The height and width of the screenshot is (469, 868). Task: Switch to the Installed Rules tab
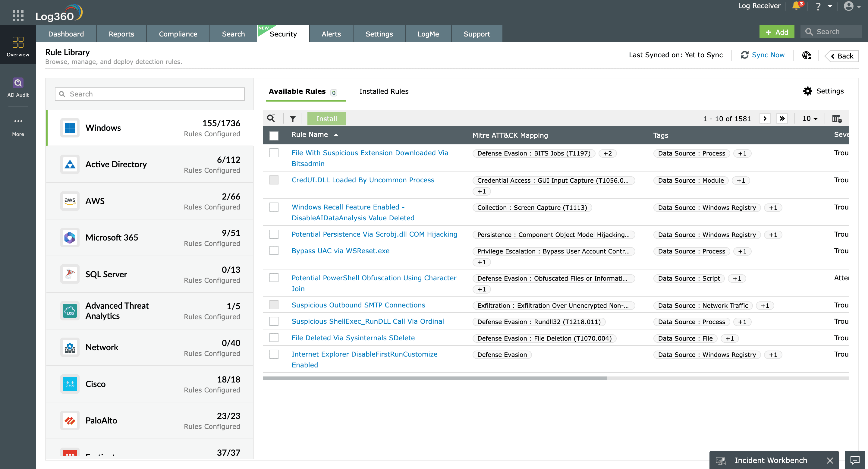point(384,91)
